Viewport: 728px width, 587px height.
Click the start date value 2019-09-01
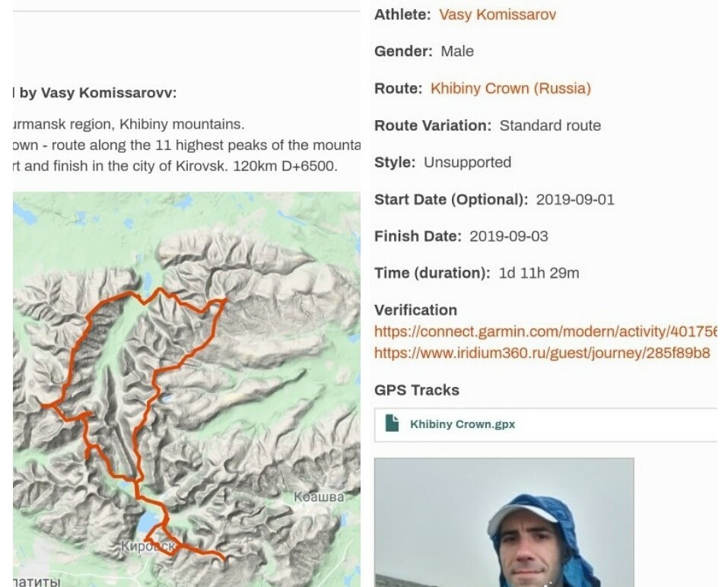coord(574,200)
